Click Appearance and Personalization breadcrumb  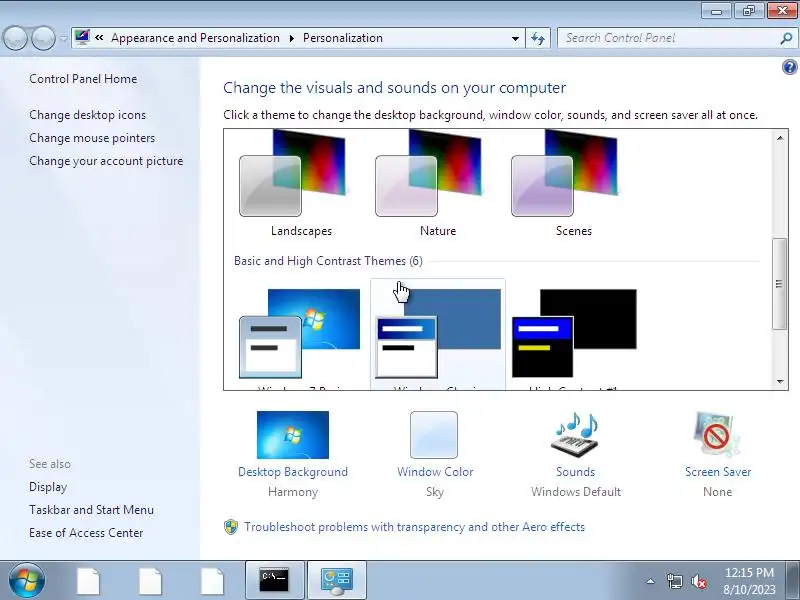[x=195, y=38]
